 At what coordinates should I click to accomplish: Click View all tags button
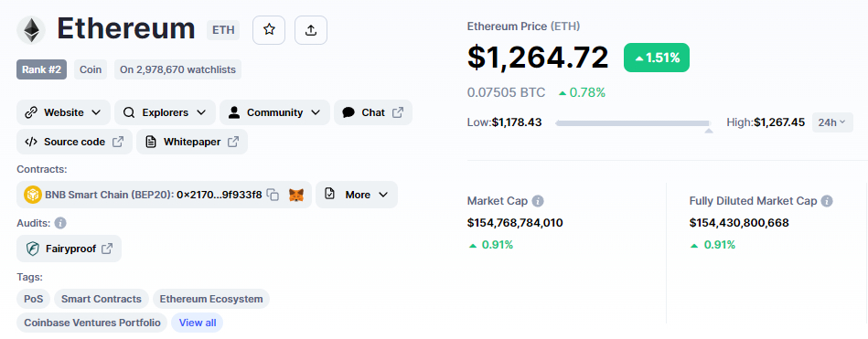tap(197, 323)
